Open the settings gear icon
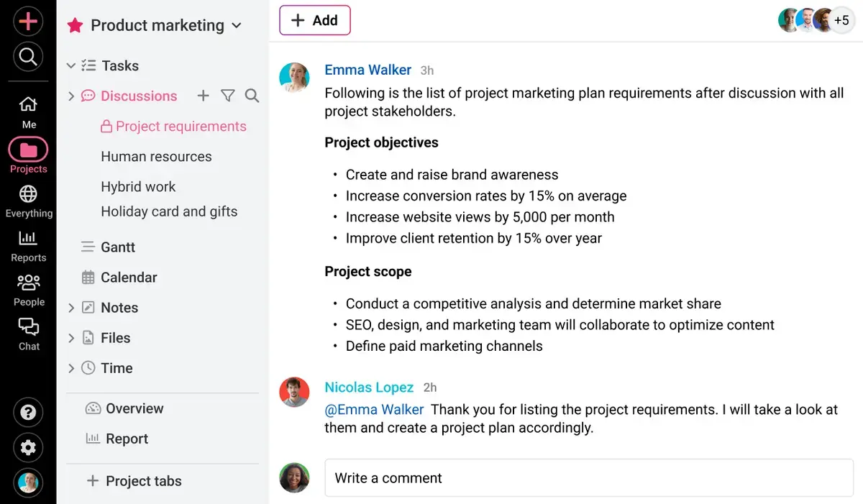 pos(28,448)
